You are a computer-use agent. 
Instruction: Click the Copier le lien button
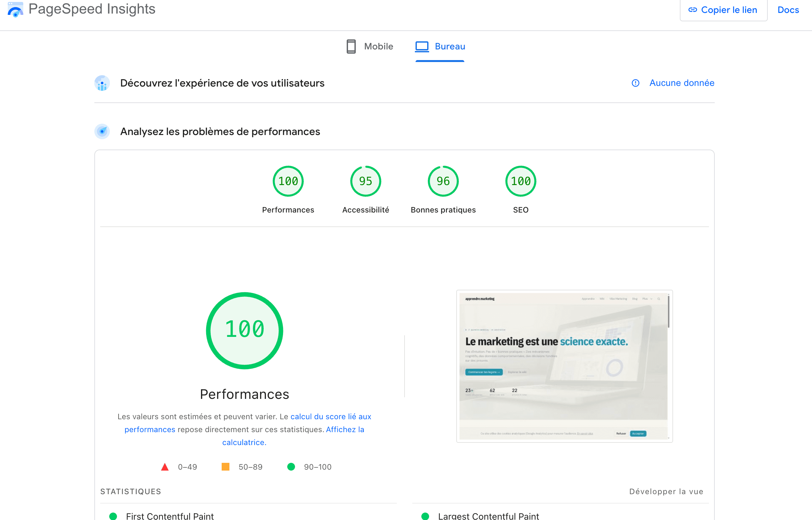(724, 10)
